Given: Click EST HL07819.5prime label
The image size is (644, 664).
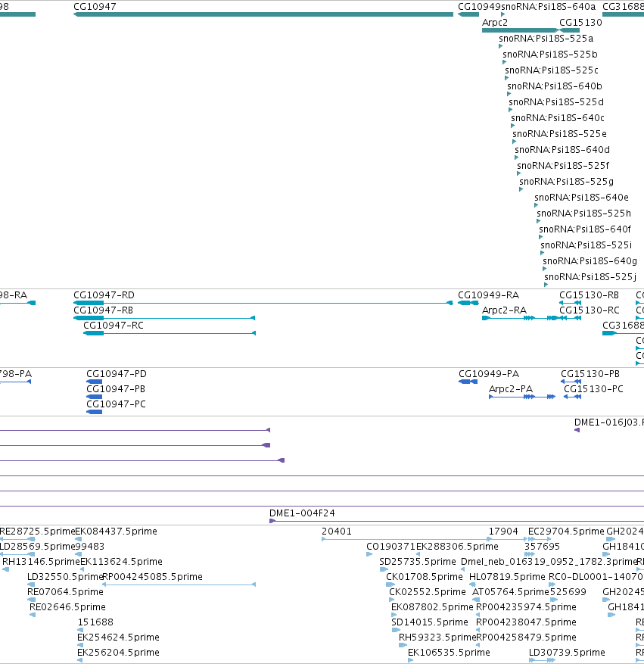Looking at the screenshot, I should [x=507, y=577].
